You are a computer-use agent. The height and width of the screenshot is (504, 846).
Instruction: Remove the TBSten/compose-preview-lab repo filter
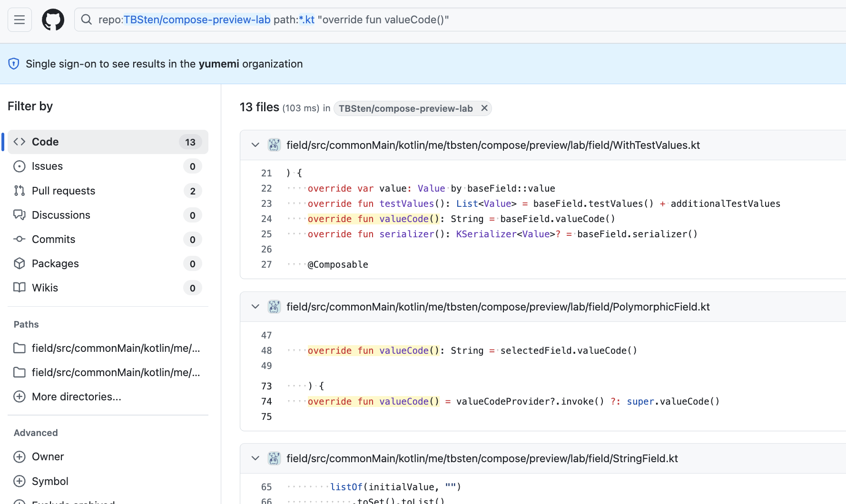(x=484, y=108)
